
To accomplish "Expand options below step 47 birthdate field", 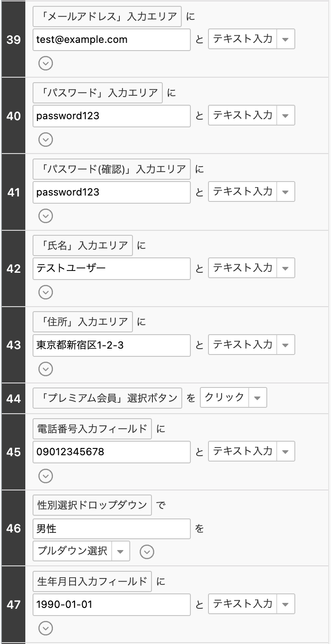I will click(x=45, y=628).
